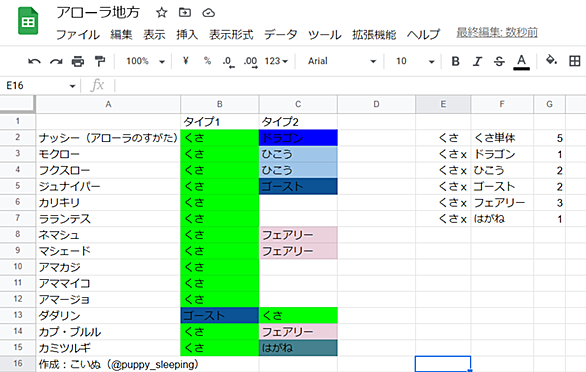Select the count 3 cell in column G
Viewport: 586px width, 372px height.
pos(549,202)
